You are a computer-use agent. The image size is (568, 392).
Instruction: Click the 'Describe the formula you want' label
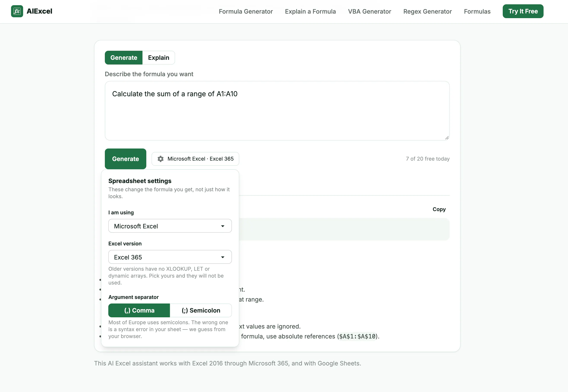(x=149, y=74)
